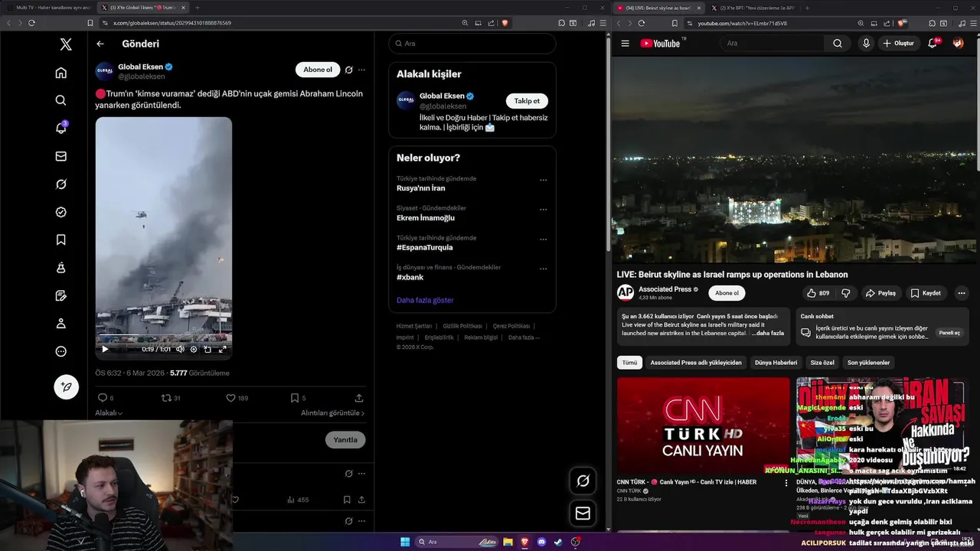
Task: Open Grok from the X sidebar
Action: click(61, 184)
